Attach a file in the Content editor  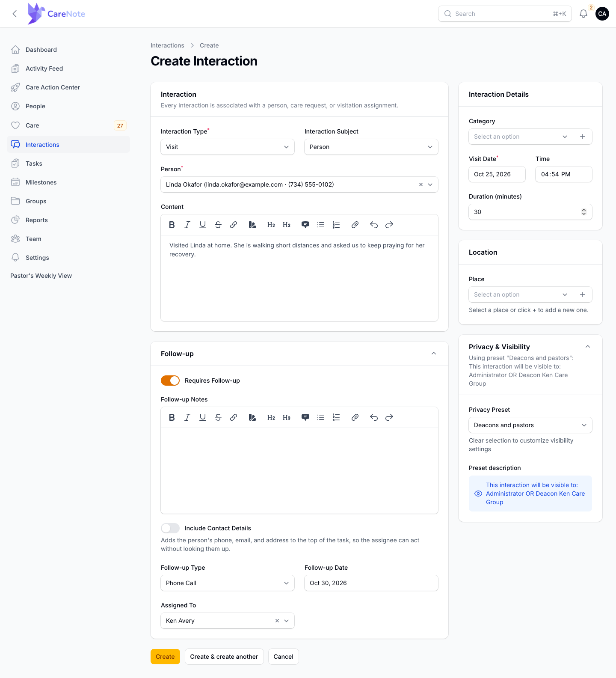pyautogui.click(x=355, y=225)
